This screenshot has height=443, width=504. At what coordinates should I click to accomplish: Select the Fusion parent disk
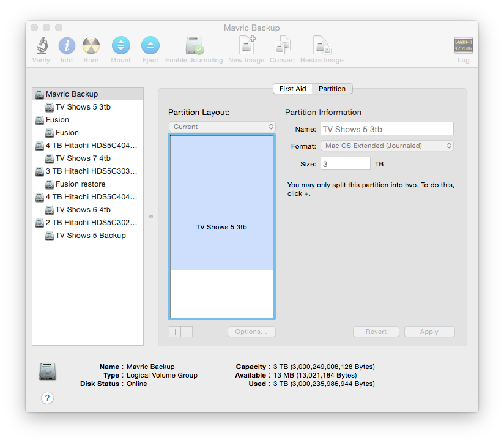point(87,119)
